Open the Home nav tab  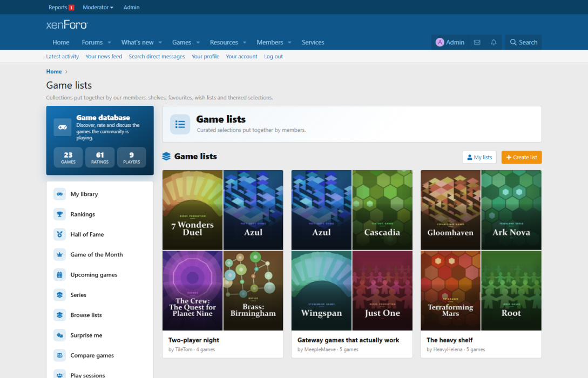tap(61, 42)
